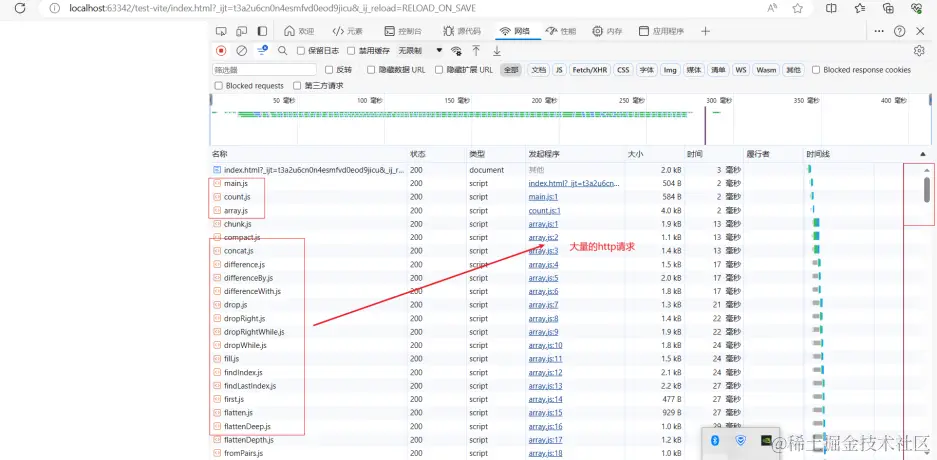
Task: Click the import HAR upload arrow icon
Action: pos(476,51)
